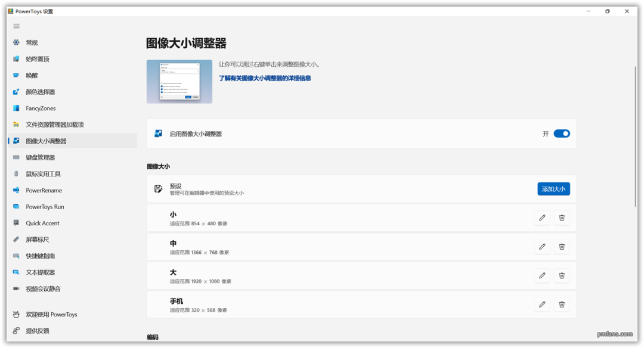Click the 快捷键指南 sidebar icon
The width and height of the screenshot is (644, 348).
[x=16, y=256]
